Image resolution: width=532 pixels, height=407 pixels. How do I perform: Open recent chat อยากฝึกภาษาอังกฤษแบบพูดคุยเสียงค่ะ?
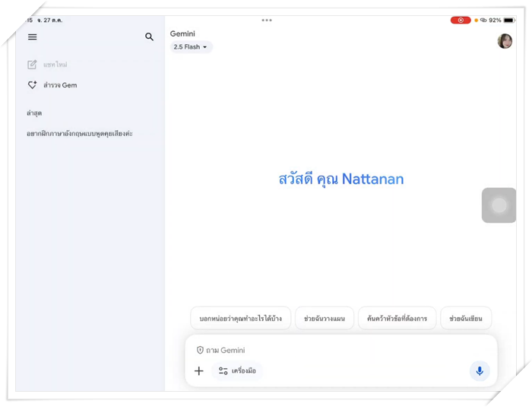click(80, 134)
